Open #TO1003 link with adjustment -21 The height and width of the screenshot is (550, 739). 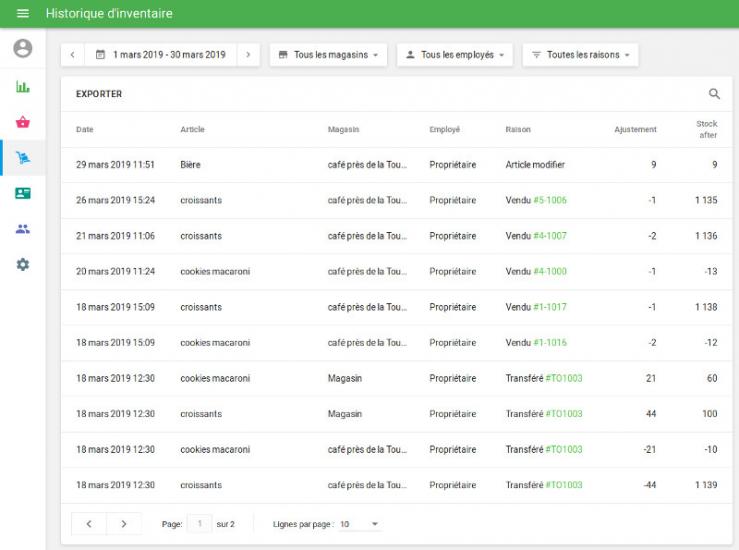pos(564,450)
